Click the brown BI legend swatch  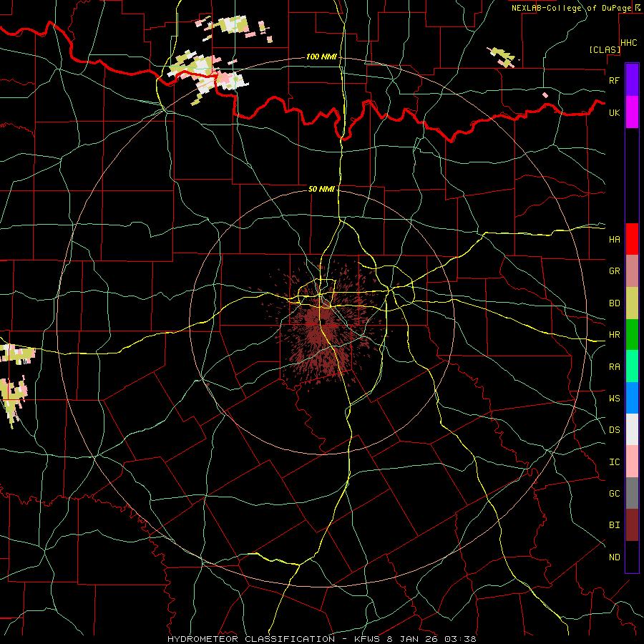(632, 525)
